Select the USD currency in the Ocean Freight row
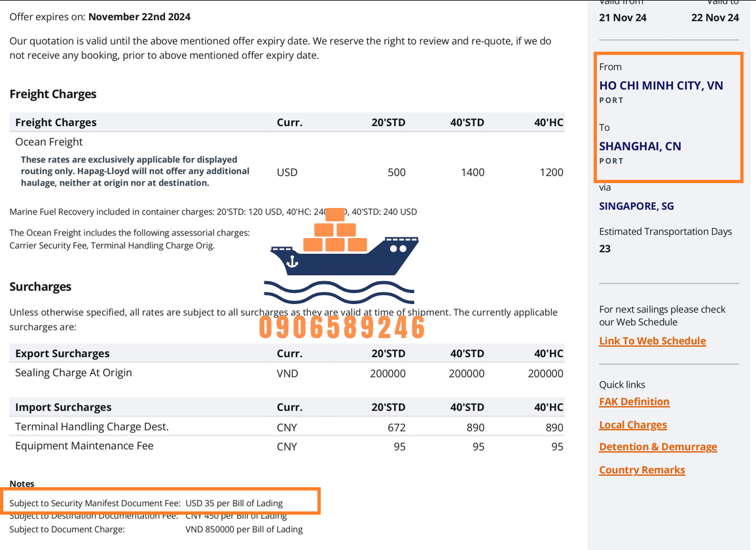The width and height of the screenshot is (756, 550). [x=287, y=173]
